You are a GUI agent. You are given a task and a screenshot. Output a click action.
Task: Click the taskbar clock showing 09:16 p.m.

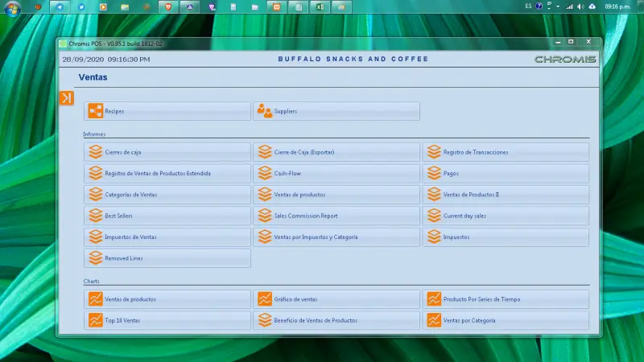click(617, 6)
